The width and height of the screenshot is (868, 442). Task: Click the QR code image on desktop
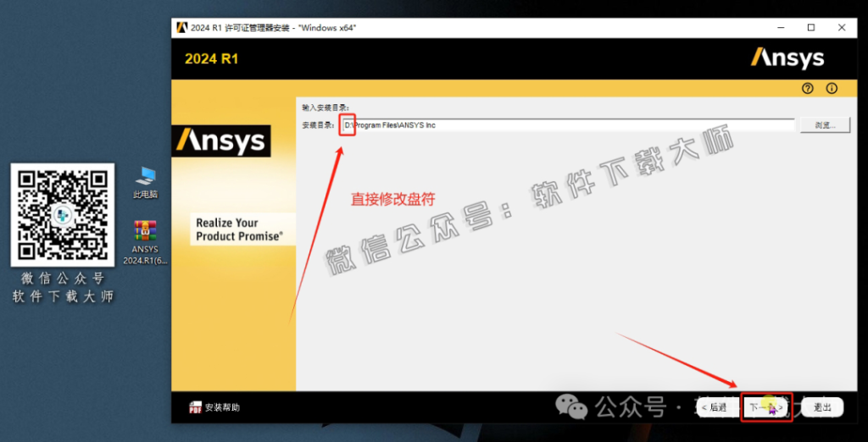63,214
